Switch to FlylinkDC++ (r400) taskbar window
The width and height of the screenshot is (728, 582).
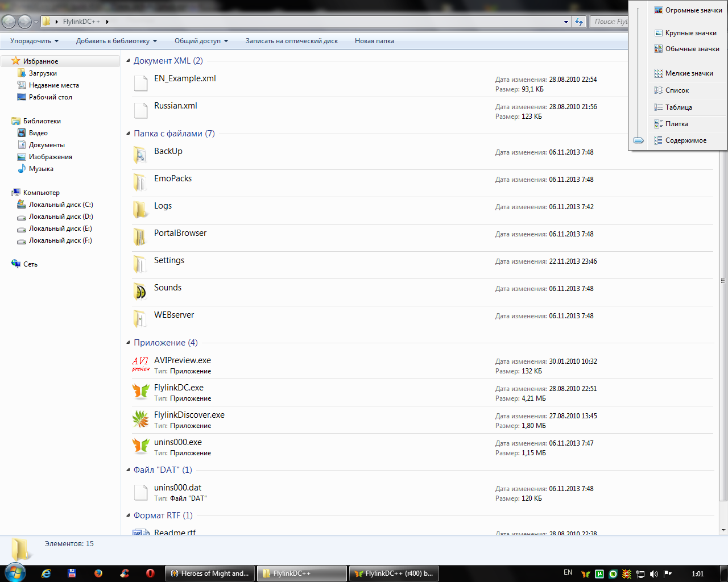(394, 573)
